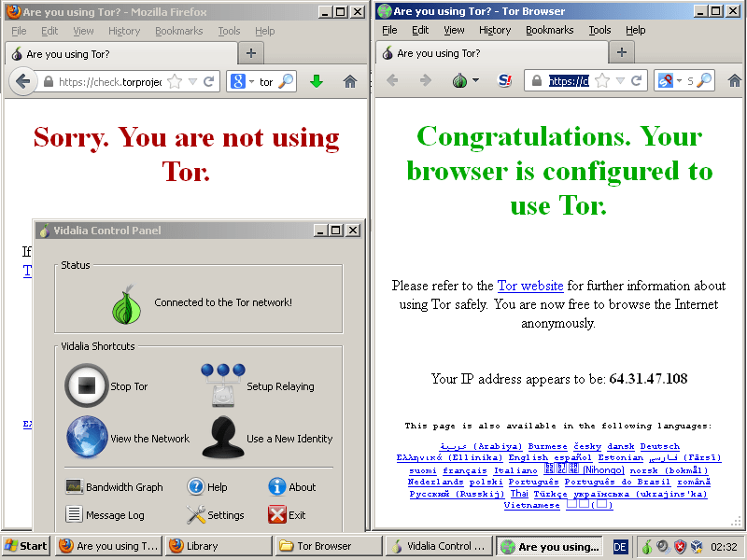The width and height of the screenshot is (747, 560).
Task: Open search engine dropdown in Tor Browser
Action: (680, 80)
